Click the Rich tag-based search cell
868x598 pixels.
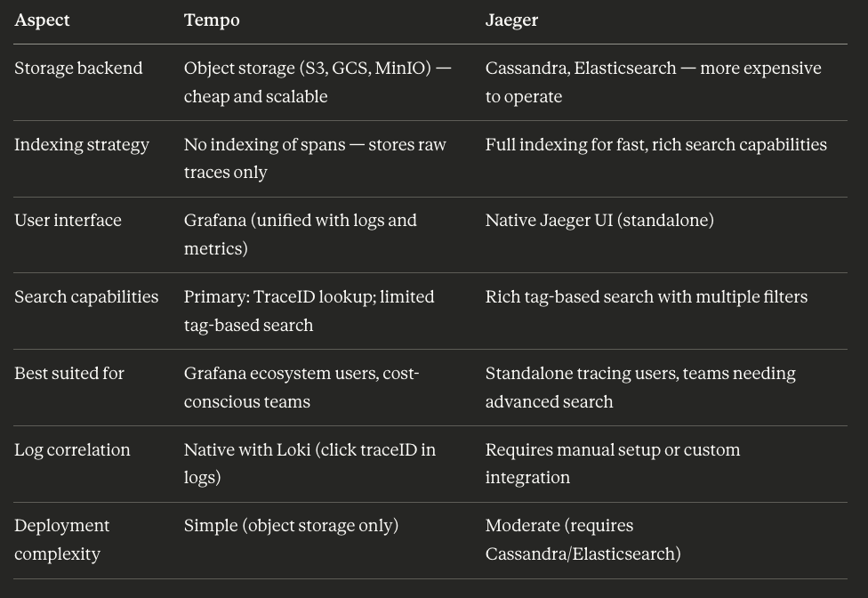647,297
